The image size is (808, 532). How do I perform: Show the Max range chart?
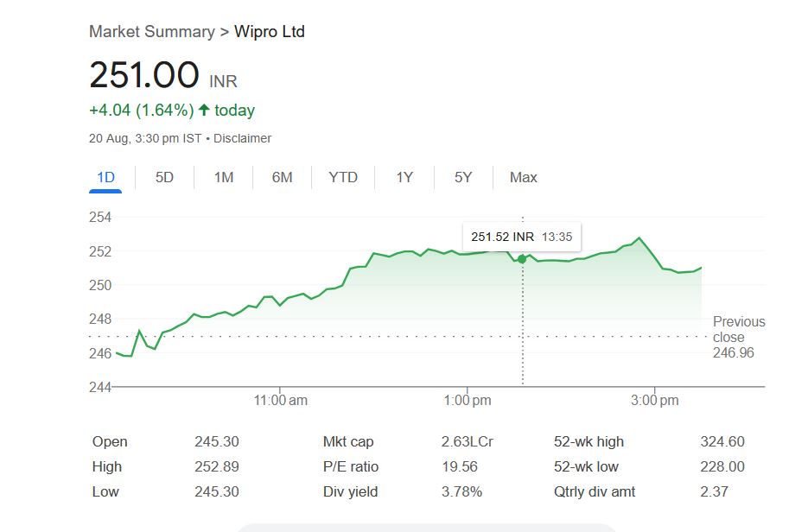[x=523, y=178]
